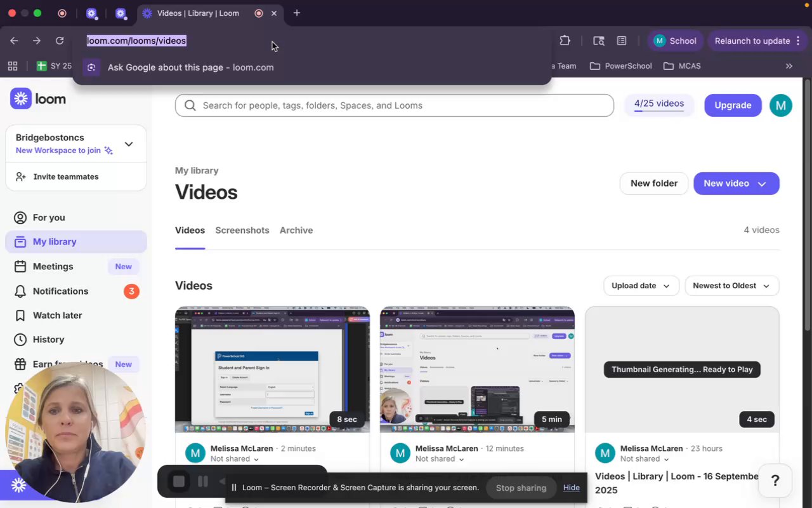Open Videos Library Loom 16 September title
The width and height of the screenshot is (812, 508).
677,483
